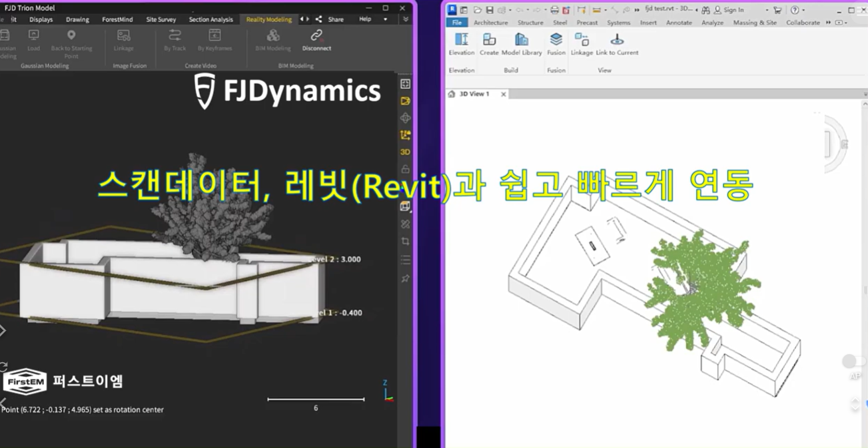This screenshot has height=448, width=868.
Task: Toggle lock icon in Trion sidebar
Action: coord(405,169)
